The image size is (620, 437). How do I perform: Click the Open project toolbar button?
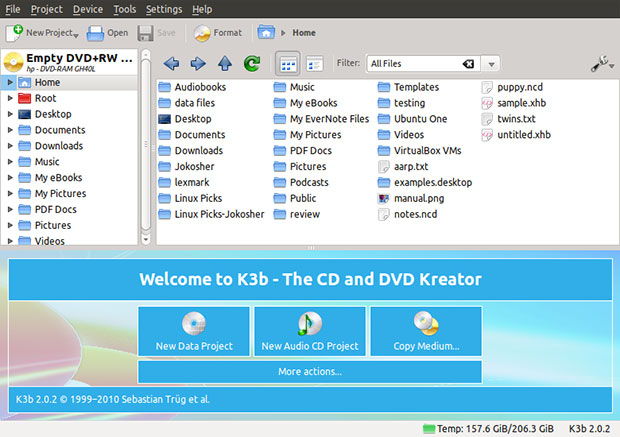(x=108, y=33)
